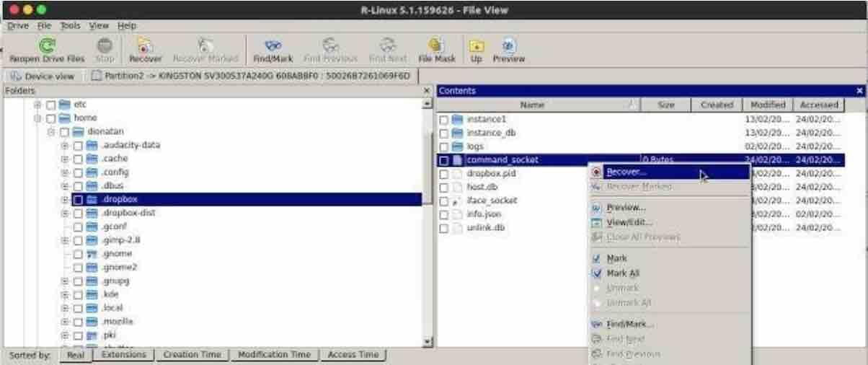Sort contents by Modified column header
The width and height of the screenshot is (868, 365).
coord(767,105)
